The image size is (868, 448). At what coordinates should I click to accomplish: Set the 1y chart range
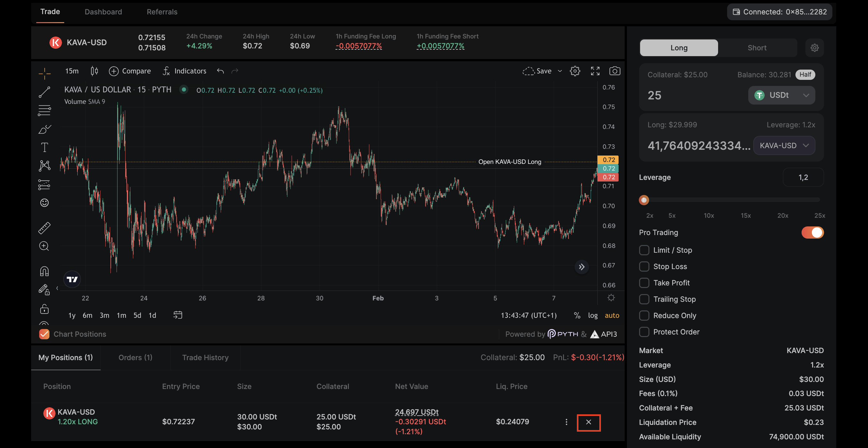(x=72, y=315)
